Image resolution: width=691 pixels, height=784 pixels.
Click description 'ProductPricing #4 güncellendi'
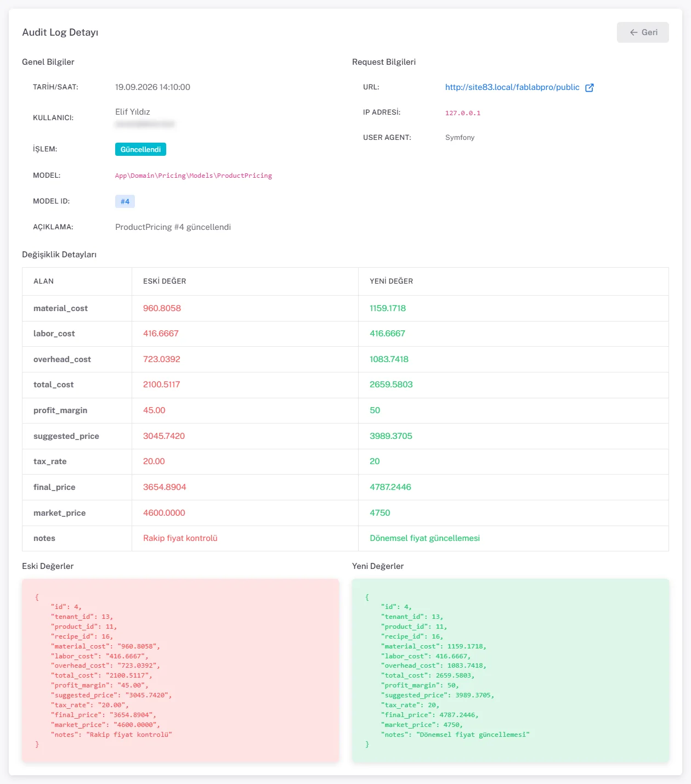pos(173,227)
